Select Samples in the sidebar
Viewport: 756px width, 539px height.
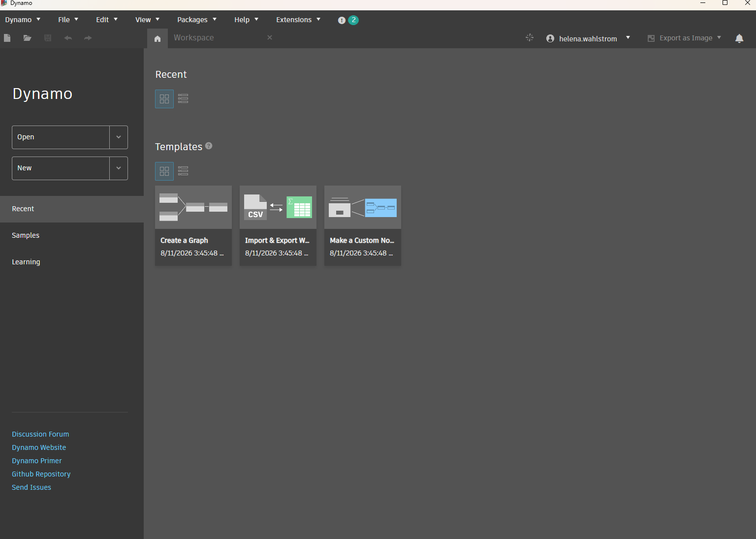[72, 236]
